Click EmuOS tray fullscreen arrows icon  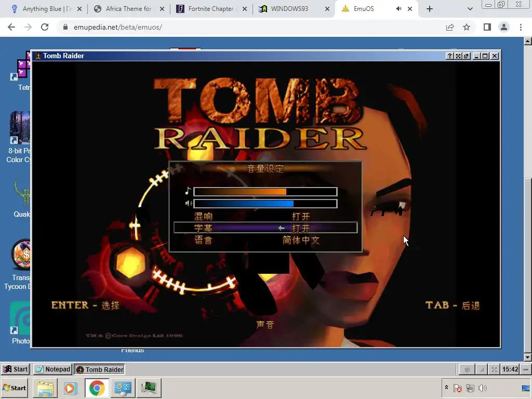[495, 369]
